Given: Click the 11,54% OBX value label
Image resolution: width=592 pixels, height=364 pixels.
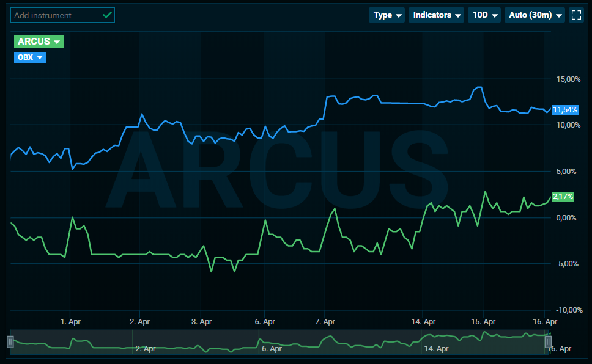Looking at the screenshot, I should (x=565, y=110).
